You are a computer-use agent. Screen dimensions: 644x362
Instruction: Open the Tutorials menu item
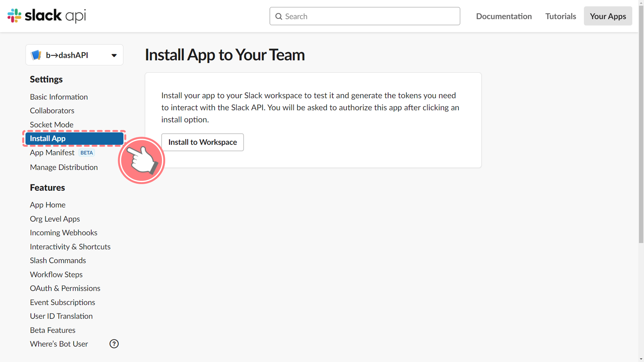(x=561, y=16)
